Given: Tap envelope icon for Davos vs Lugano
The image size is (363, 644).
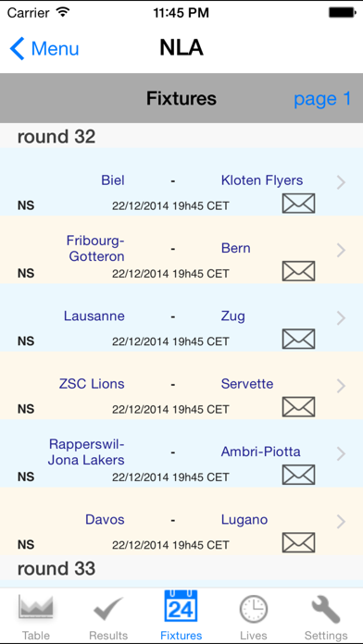Looking at the screenshot, I should 298,542.
